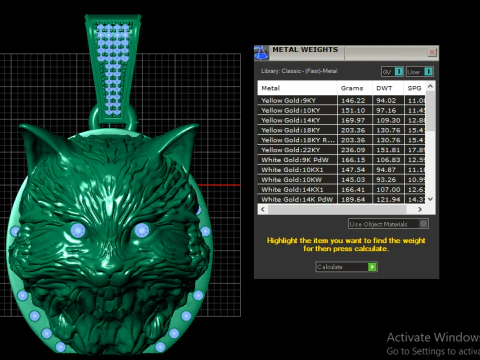The image size is (480, 360).
Task: Sort by the DWT column header
Action: [388, 88]
